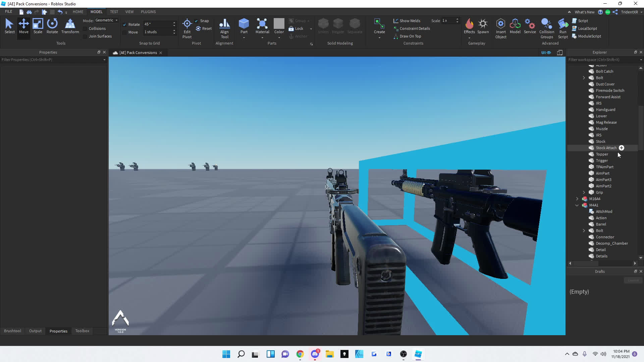Select the Move tool
Image resolution: width=644 pixels, height=362 pixels.
click(x=23, y=26)
